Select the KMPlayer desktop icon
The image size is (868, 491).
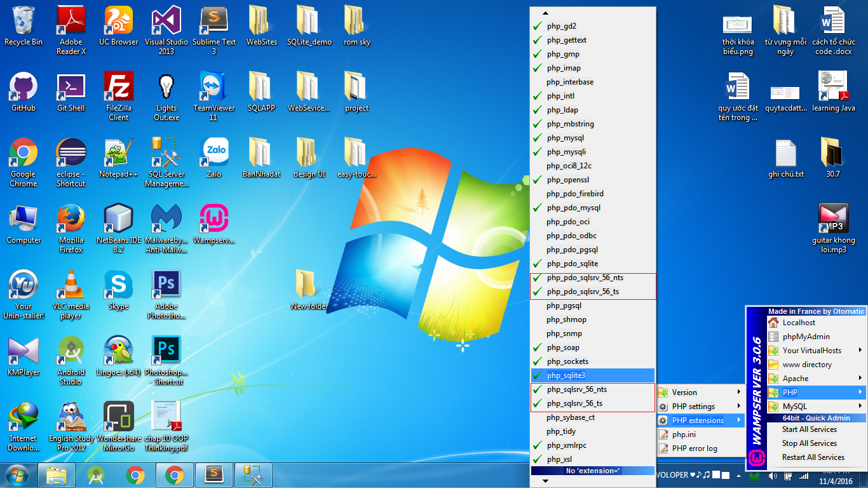[x=24, y=356]
